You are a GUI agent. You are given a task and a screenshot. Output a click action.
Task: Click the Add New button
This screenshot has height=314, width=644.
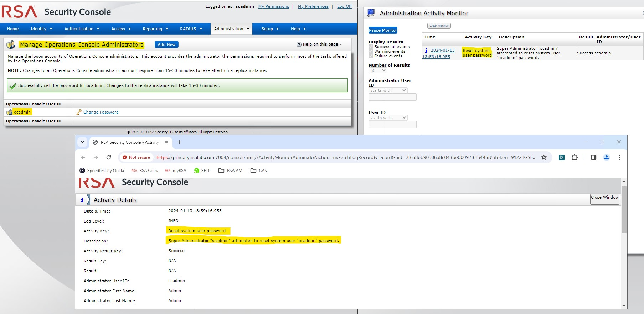click(166, 45)
